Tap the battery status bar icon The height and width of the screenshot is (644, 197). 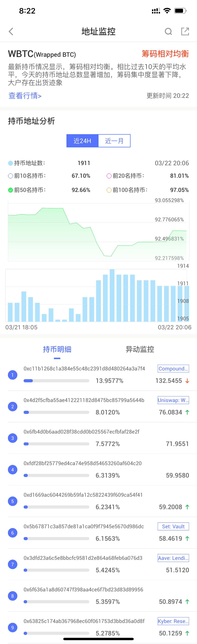[181, 11]
